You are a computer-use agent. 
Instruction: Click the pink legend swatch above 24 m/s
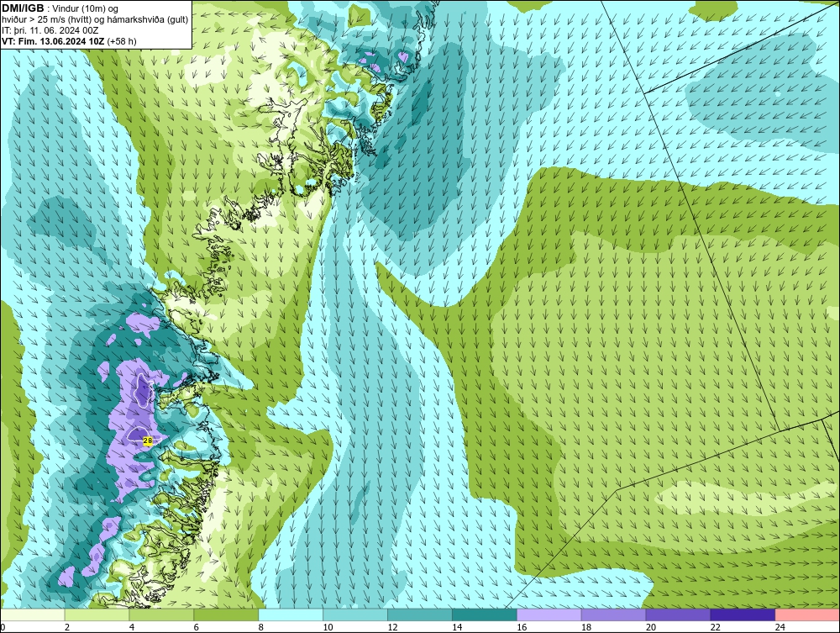806,615
